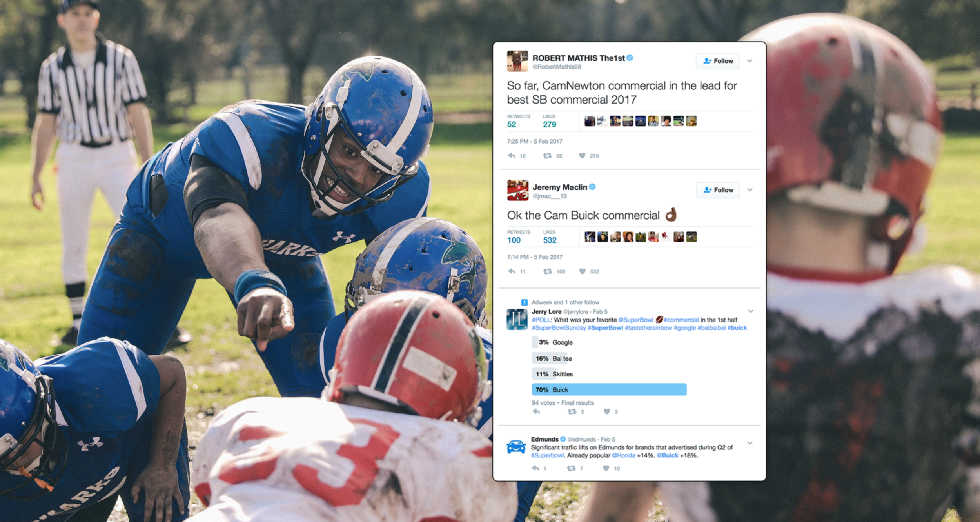Reply to Jeremy Maclin tweet
Image resolution: width=980 pixels, height=522 pixels.
tap(512, 271)
